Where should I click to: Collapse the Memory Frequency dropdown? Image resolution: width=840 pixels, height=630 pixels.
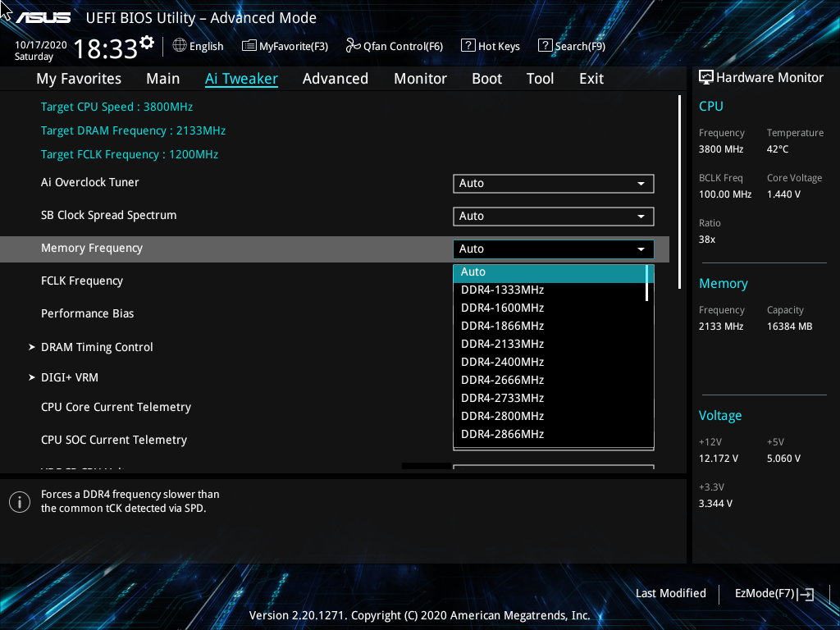[x=554, y=249]
